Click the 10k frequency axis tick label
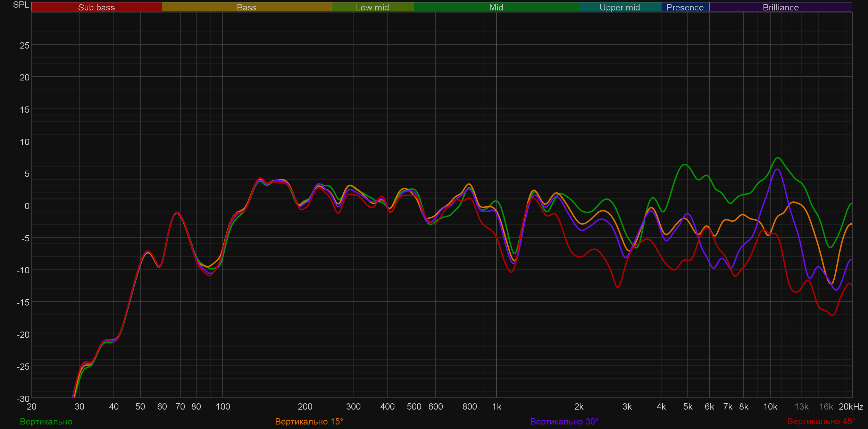Image resolution: width=868 pixels, height=429 pixels. 770,406
